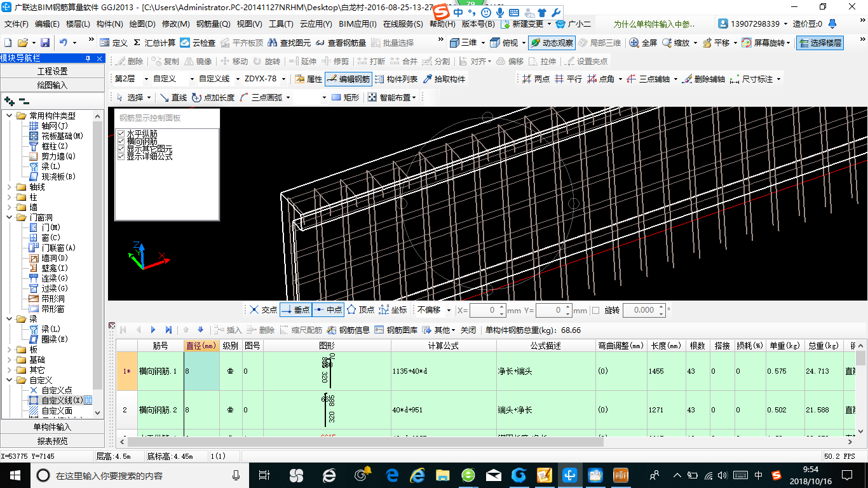Click 删除辅轴 delete auxiliary axis
This screenshot has width=868, height=488.
point(703,79)
